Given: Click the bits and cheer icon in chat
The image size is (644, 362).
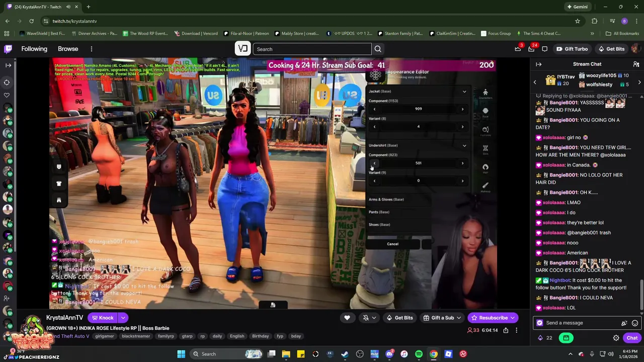Looking at the screenshot, I should 624,323.
